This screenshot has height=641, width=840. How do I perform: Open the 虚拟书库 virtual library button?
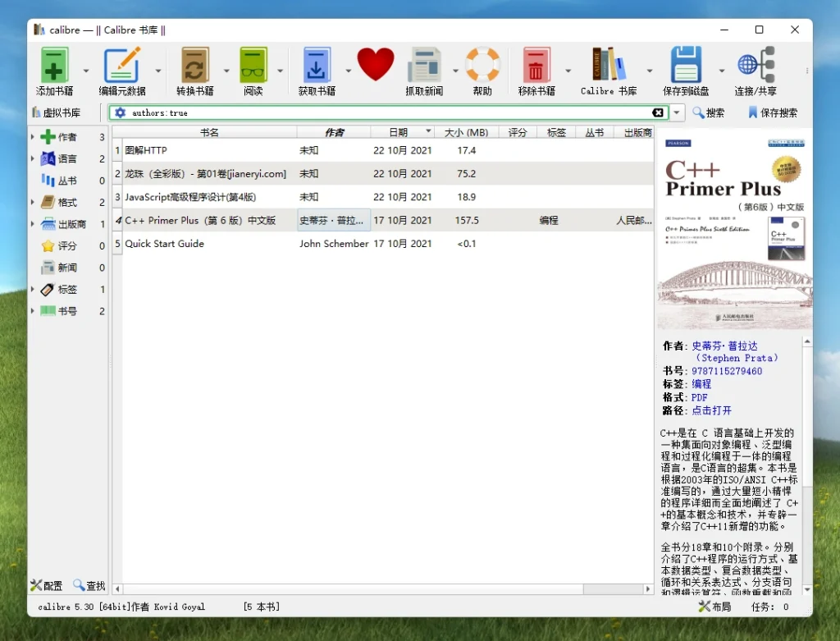[x=57, y=112]
